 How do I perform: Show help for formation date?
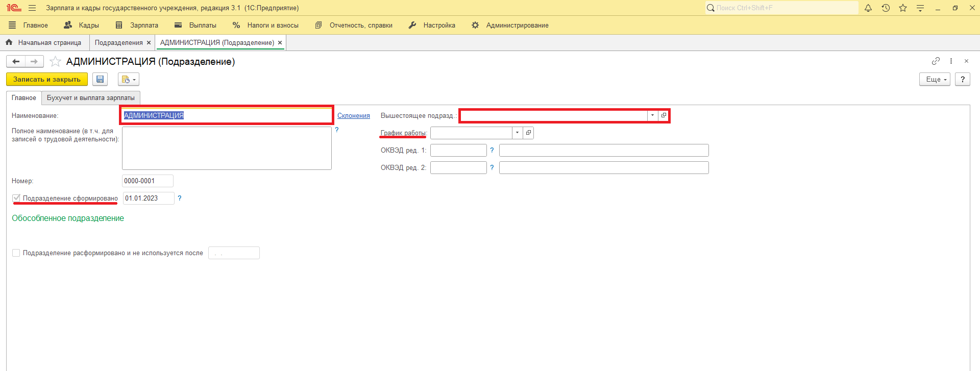(x=180, y=198)
